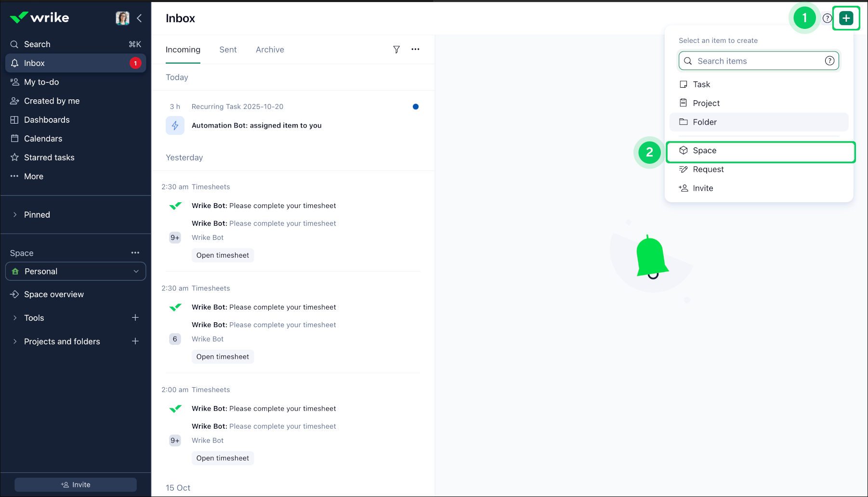The width and height of the screenshot is (868, 497).
Task: Expand the Pinned section
Action: tap(15, 215)
